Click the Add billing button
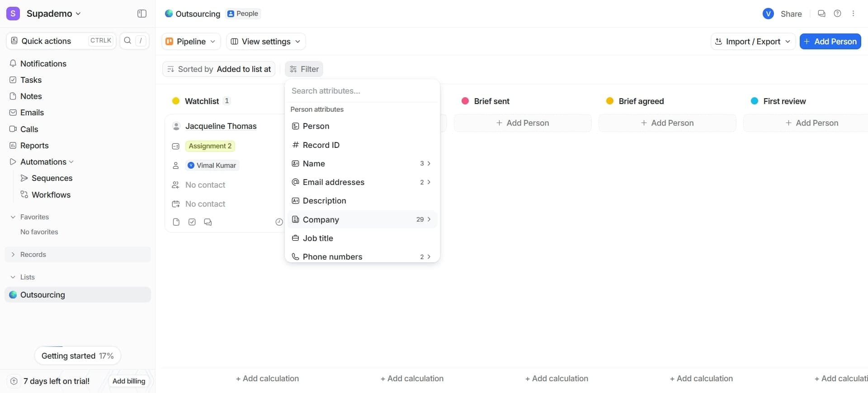The height and width of the screenshot is (393, 868). coord(129,381)
